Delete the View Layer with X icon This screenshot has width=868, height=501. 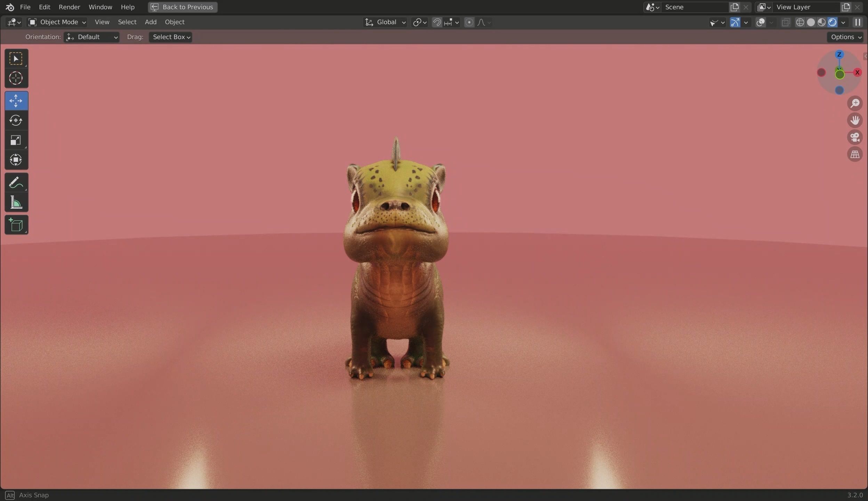tap(857, 7)
